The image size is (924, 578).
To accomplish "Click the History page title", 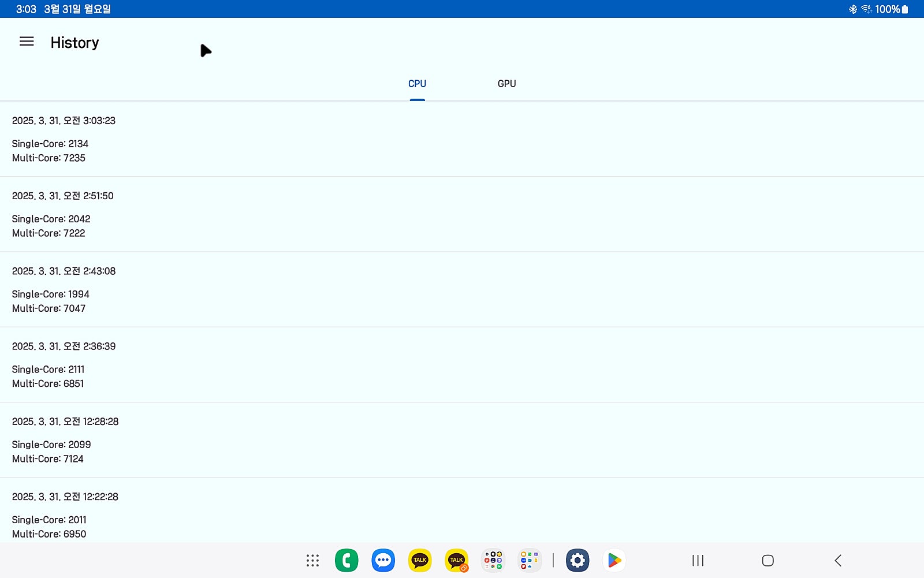I will coord(74,43).
